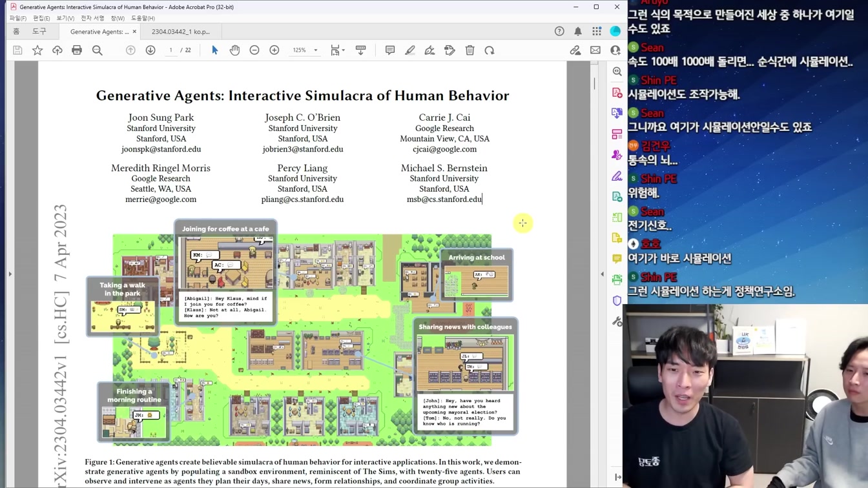Open Fill & Sign pen tool in right pane
The width and height of the screenshot is (868, 488).
[x=617, y=176]
